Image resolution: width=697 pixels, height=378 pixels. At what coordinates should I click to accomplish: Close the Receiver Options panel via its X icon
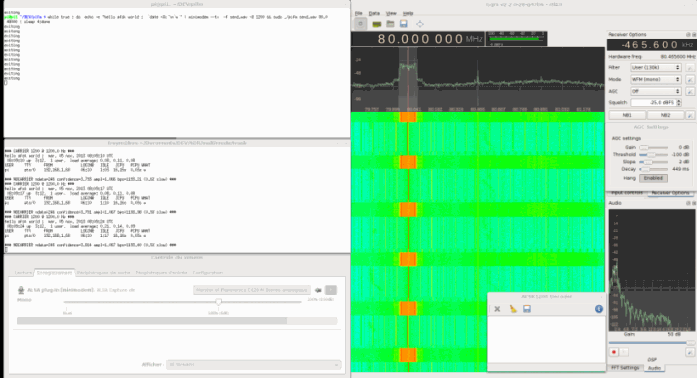[693, 34]
